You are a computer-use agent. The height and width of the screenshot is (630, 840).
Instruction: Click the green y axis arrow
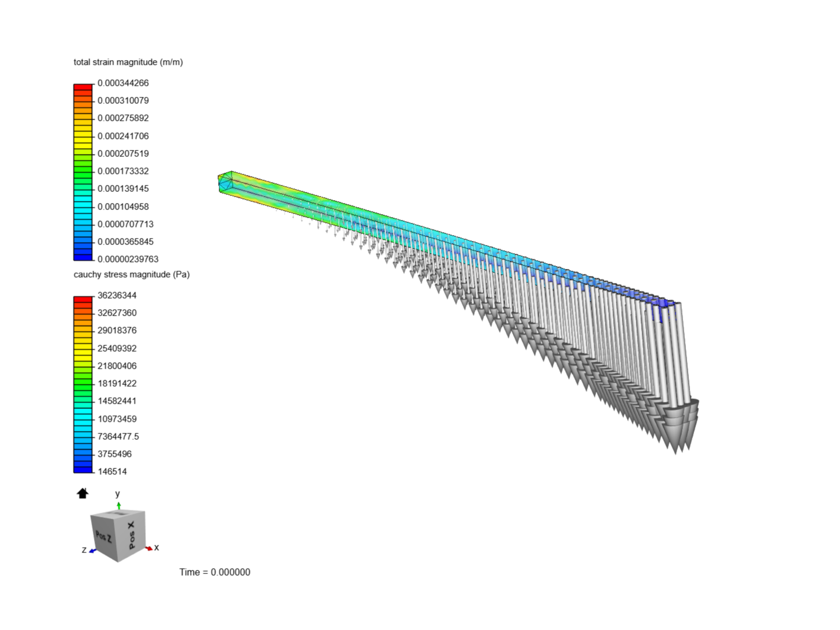118,505
